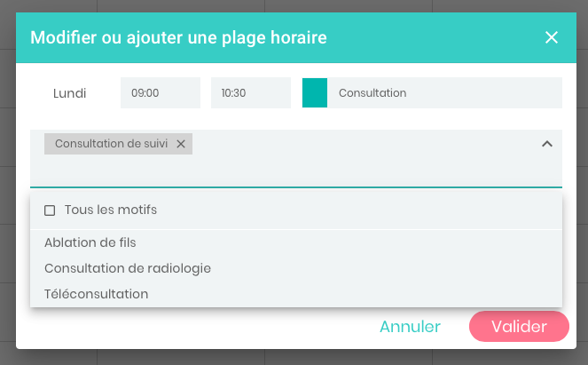Focus the empty motifs selection area
The image size is (588, 365).
pos(293,171)
